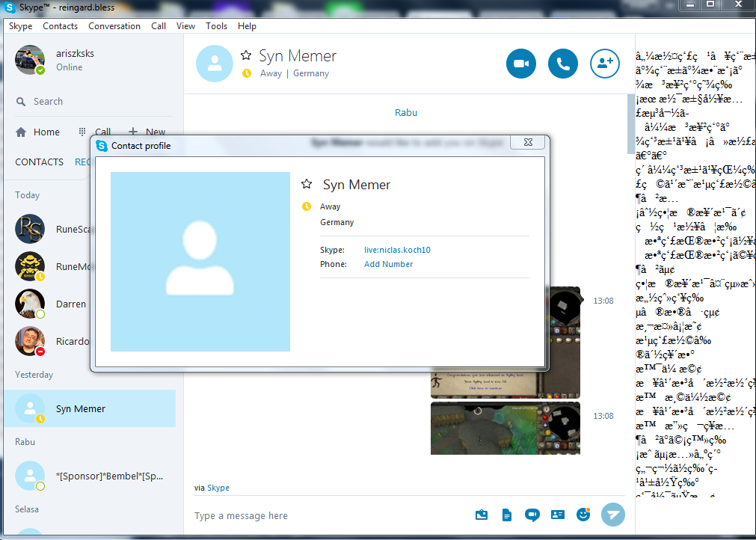Open the Skype menu
The image size is (756, 540).
point(21,26)
